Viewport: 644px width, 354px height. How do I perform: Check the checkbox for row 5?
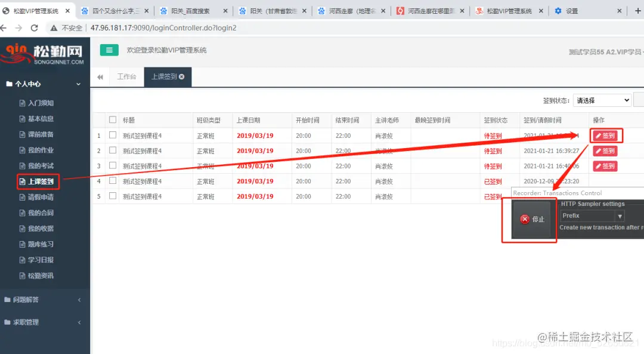point(113,196)
